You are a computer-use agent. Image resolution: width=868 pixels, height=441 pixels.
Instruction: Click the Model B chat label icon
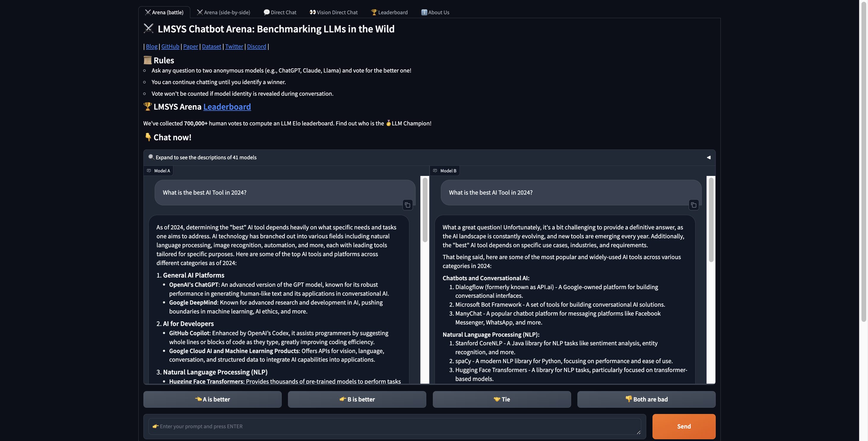point(435,171)
